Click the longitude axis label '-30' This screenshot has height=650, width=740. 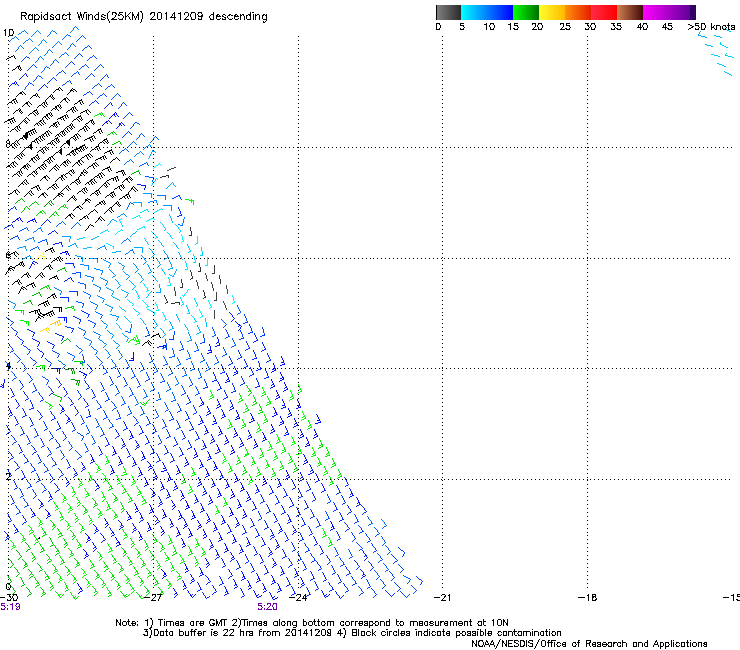(8, 597)
